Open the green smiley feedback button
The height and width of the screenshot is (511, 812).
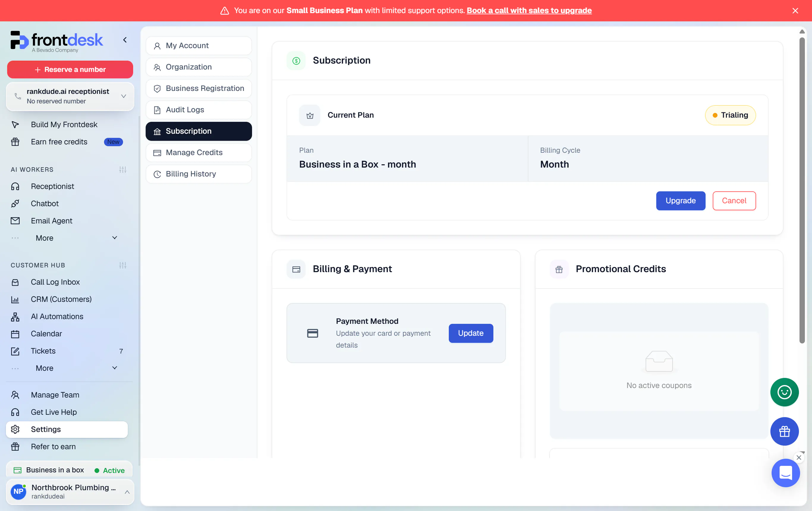784,392
